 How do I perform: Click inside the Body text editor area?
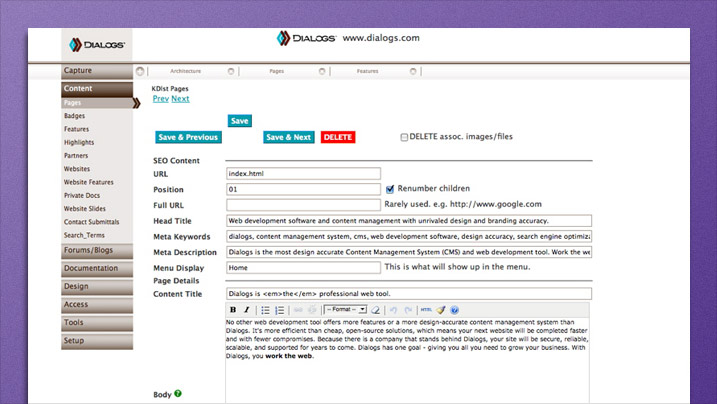click(x=407, y=361)
